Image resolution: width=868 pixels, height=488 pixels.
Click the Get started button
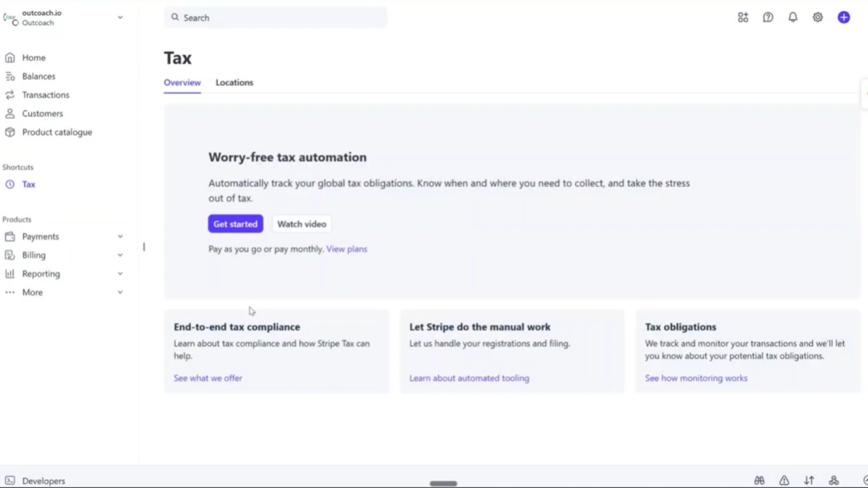click(236, 224)
